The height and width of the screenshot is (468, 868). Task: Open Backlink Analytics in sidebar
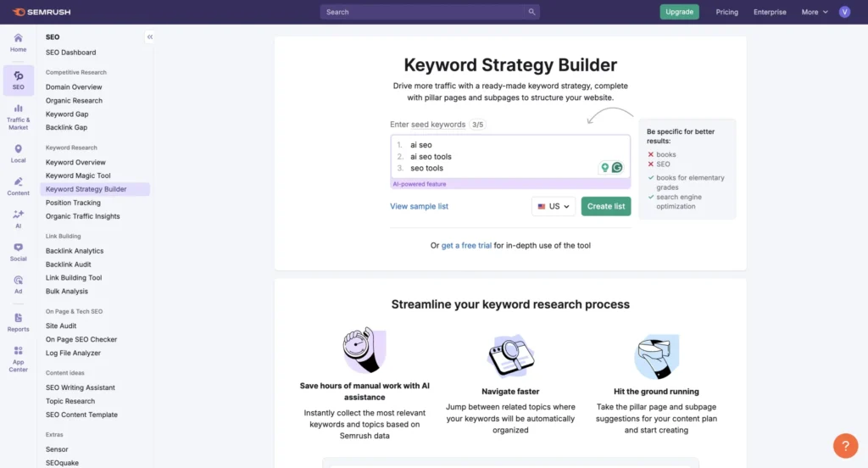[75, 251]
